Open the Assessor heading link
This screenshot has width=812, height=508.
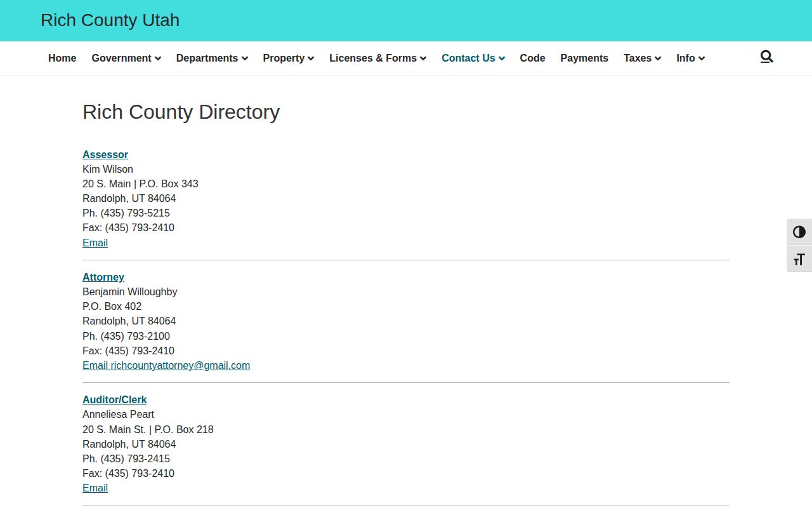pos(105,154)
